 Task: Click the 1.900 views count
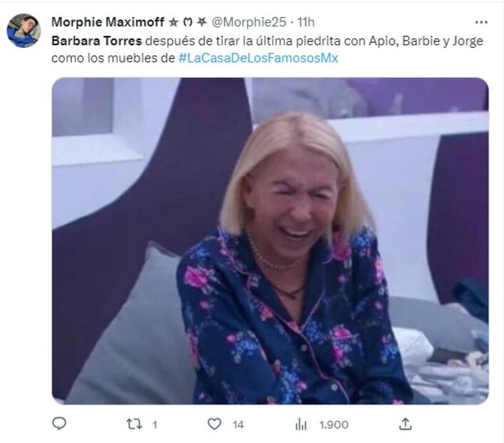pos(333,425)
